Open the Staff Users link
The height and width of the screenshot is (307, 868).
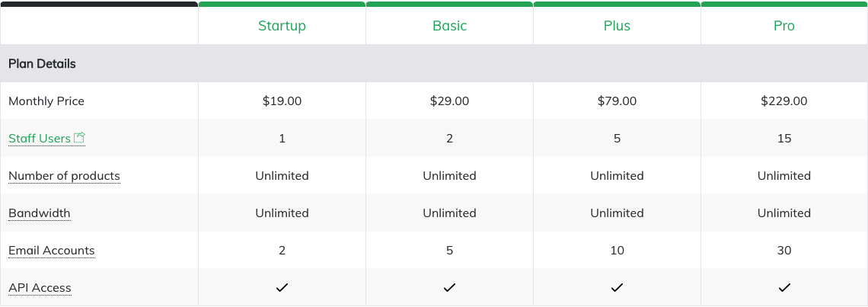pos(40,139)
